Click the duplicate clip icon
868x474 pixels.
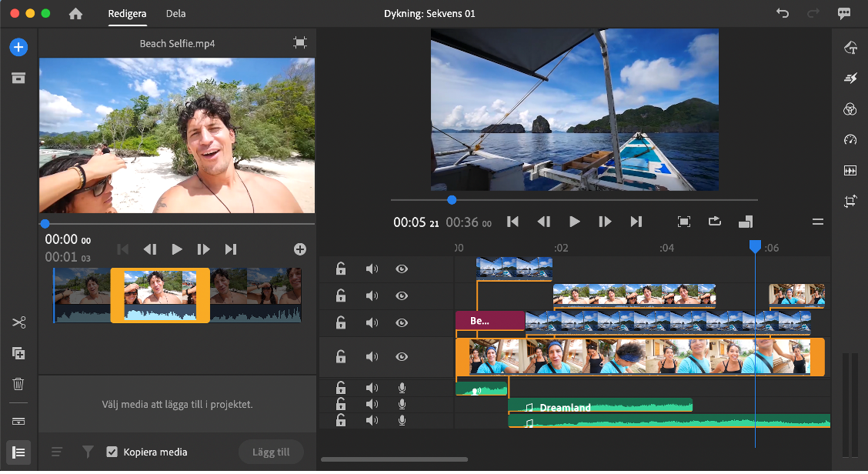coord(18,353)
